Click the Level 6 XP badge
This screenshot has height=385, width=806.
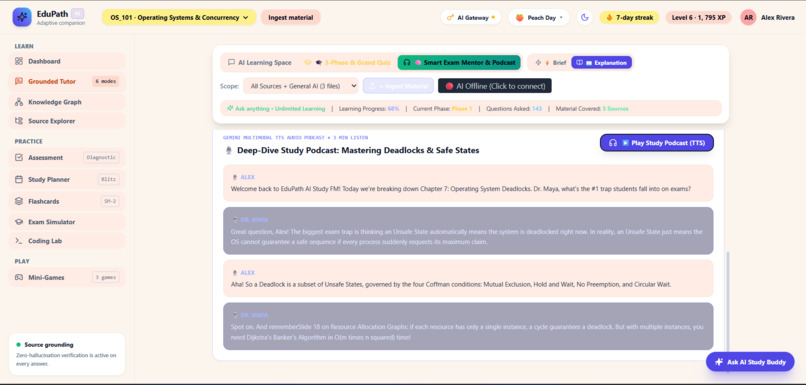tap(699, 17)
